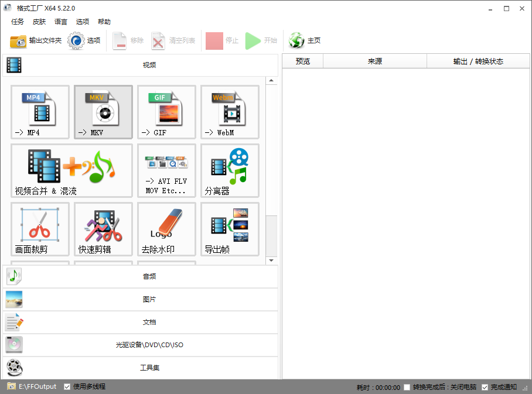Toggle 使用多线程 checkbox
The width and height of the screenshot is (532, 394).
tap(67, 386)
